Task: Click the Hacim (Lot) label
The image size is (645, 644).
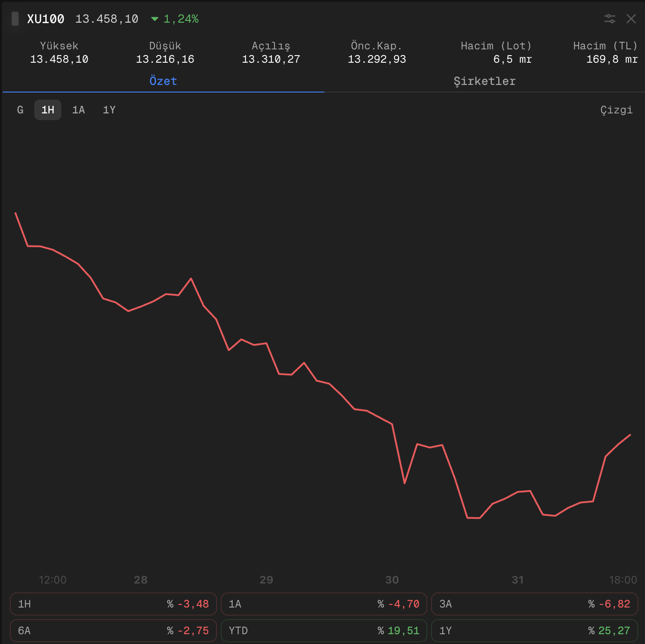Action: [496, 46]
